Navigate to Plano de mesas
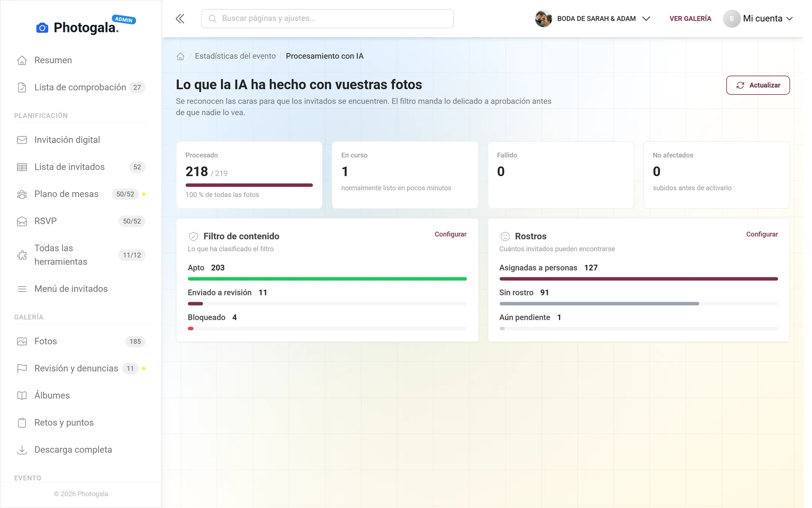 coord(81,194)
